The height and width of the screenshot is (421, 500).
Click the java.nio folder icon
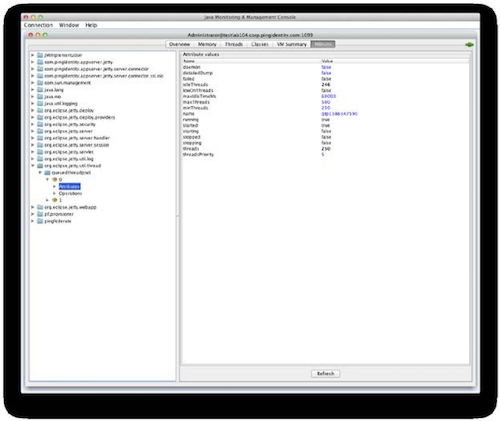[x=40, y=97]
